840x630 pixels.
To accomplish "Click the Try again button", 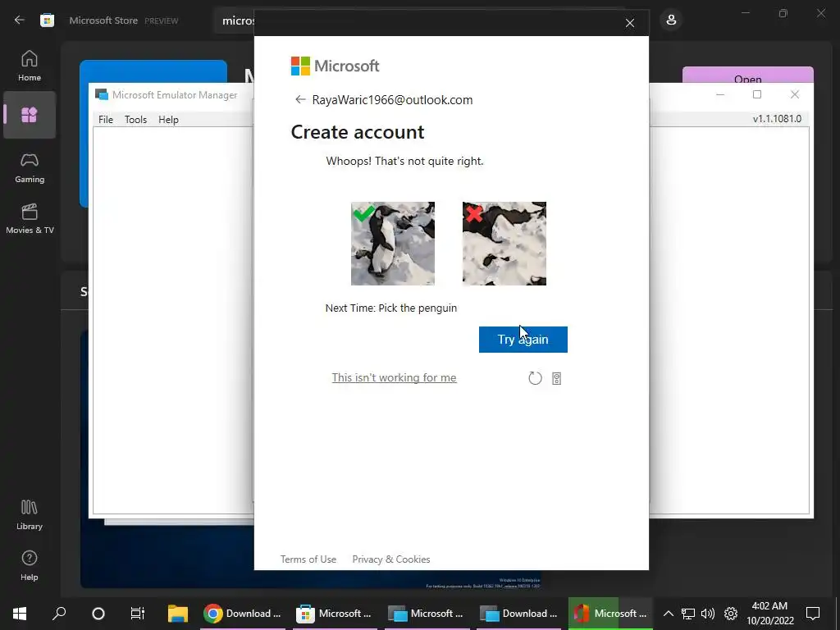I will [523, 339].
